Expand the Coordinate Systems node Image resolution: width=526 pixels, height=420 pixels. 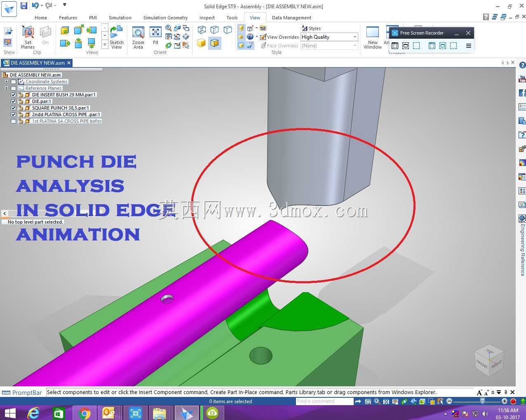point(6,81)
